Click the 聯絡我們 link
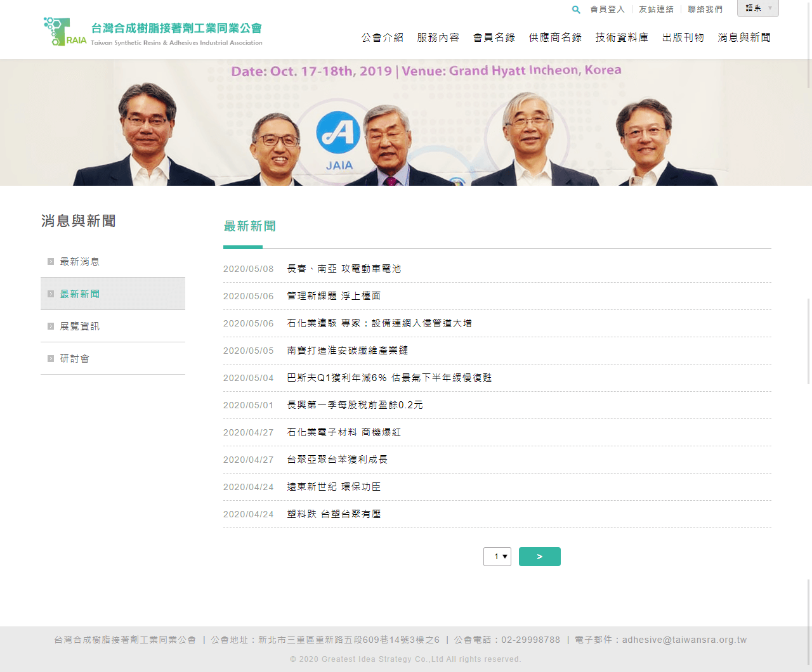The height and width of the screenshot is (672, 812). (705, 10)
